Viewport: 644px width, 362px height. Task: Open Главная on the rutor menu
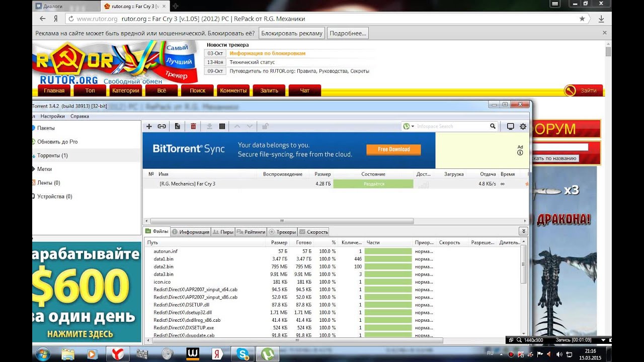click(x=54, y=90)
